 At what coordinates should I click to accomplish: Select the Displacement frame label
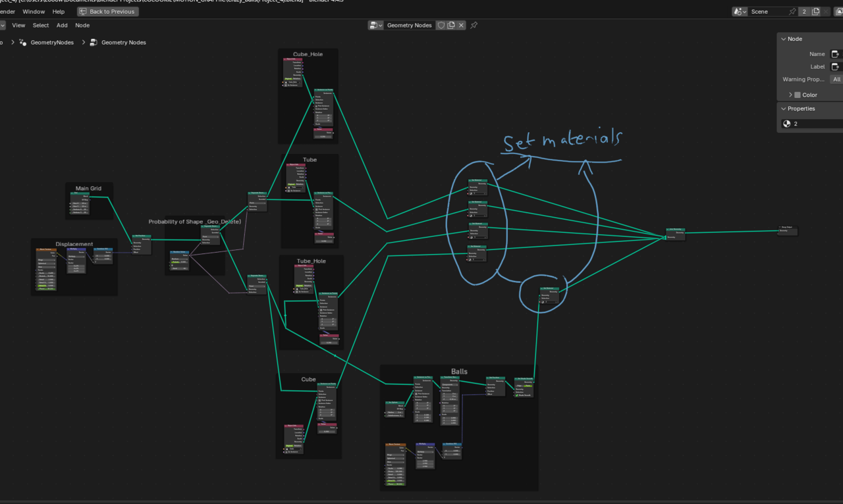74,244
